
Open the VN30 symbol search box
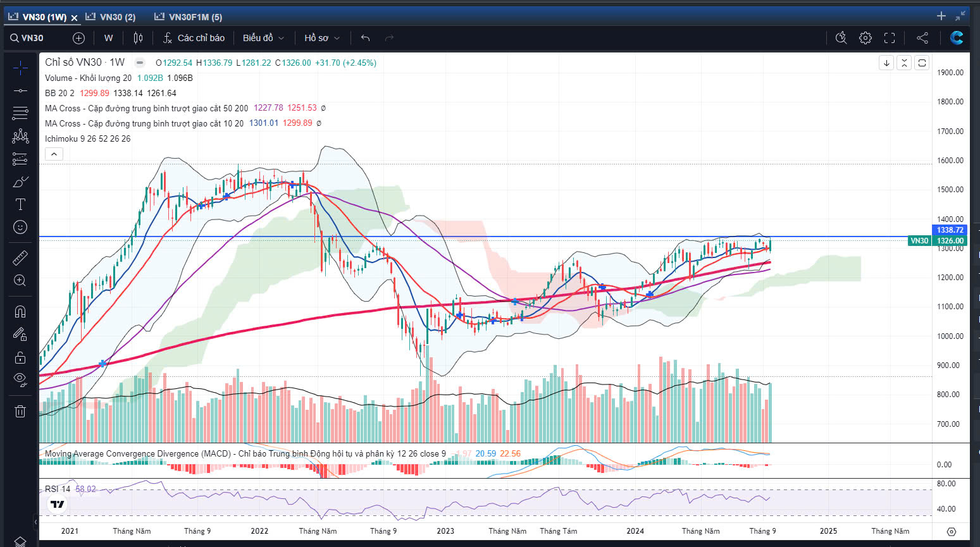point(27,38)
